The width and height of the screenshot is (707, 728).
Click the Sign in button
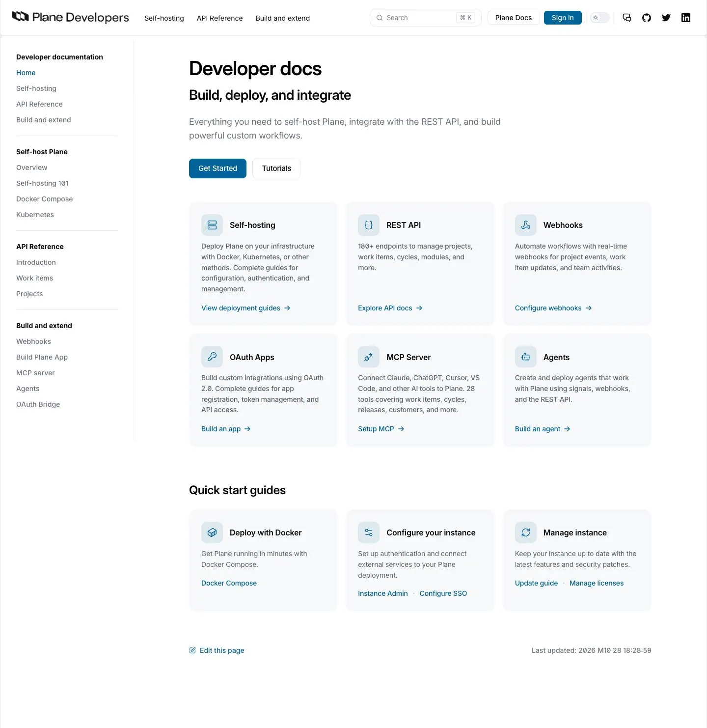point(563,18)
